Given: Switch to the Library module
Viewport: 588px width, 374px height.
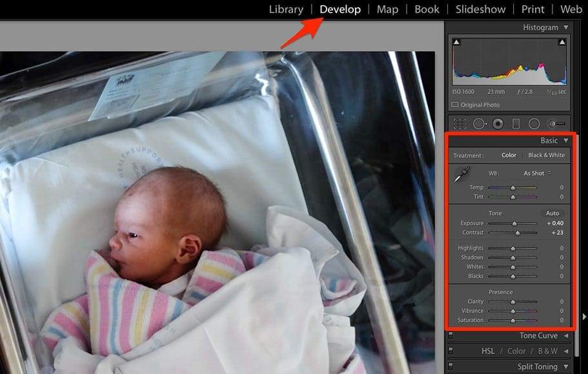Looking at the screenshot, I should pos(286,10).
